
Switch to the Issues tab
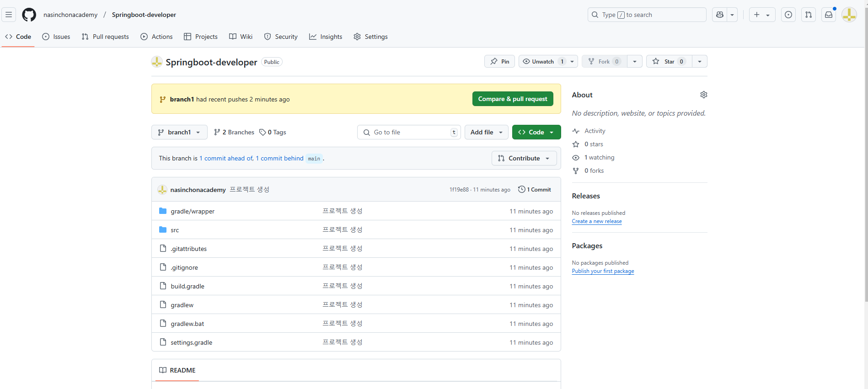point(56,37)
